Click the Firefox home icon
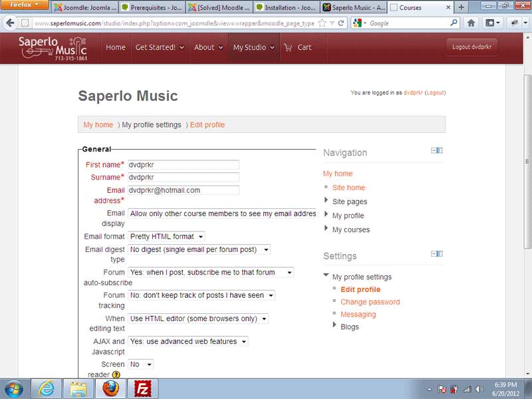 471,23
